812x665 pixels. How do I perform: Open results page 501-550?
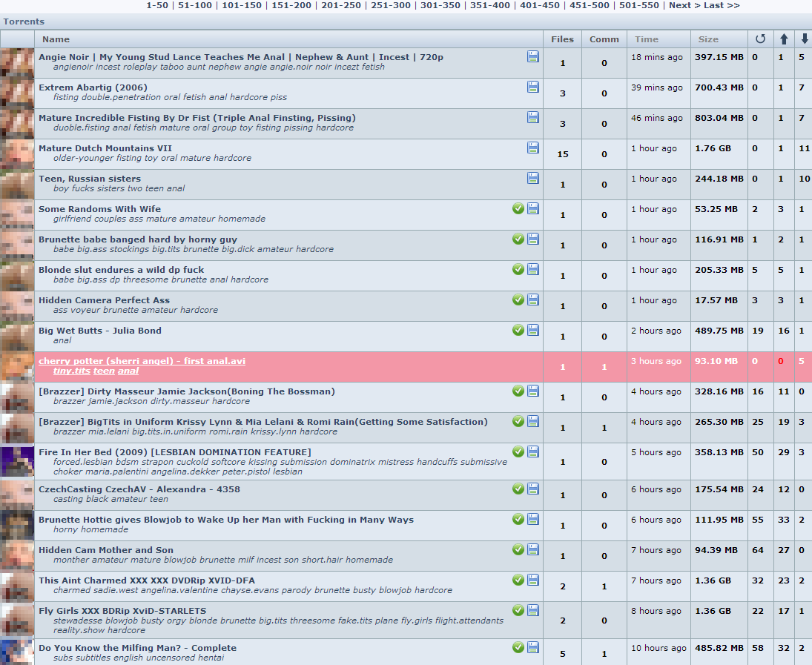click(x=639, y=5)
